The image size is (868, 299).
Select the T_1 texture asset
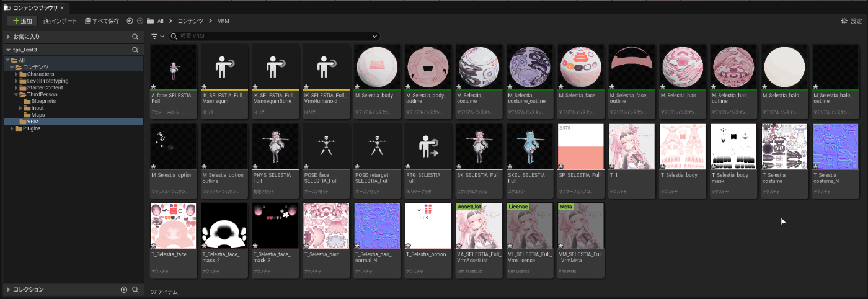631,161
